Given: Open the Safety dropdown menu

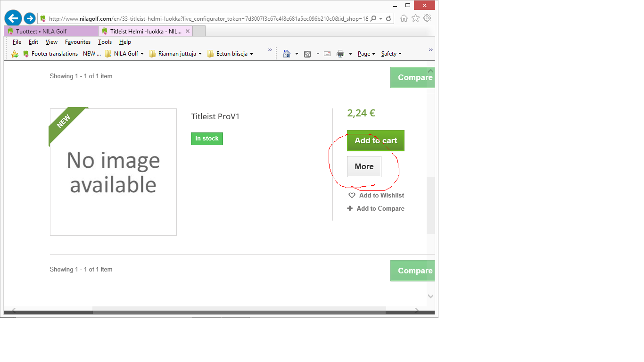Looking at the screenshot, I should [391, 54].
